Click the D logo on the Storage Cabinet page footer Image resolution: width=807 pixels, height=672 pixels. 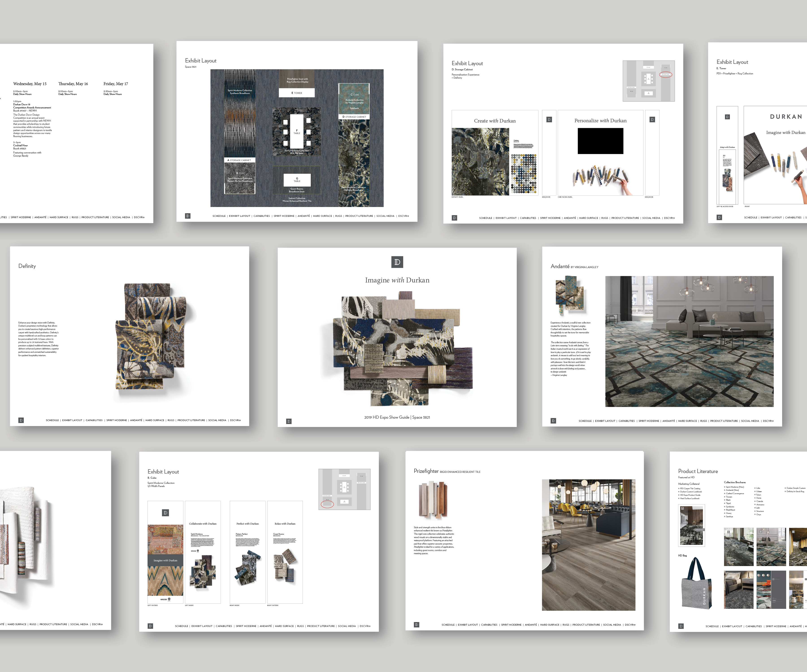click(x=454, y=218)
